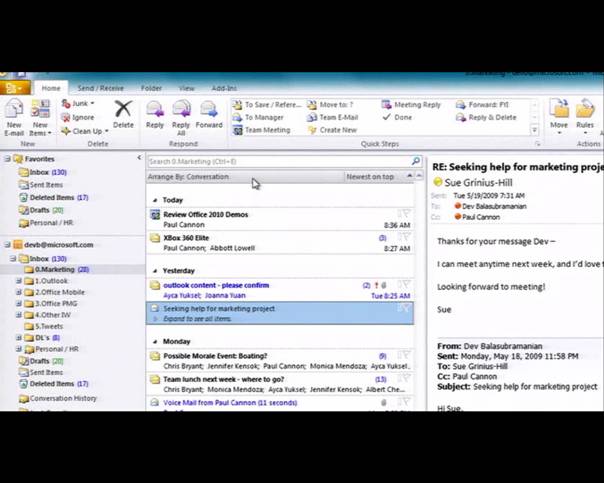Open the Personal / HR favorite folder

(x=46, y=223)
